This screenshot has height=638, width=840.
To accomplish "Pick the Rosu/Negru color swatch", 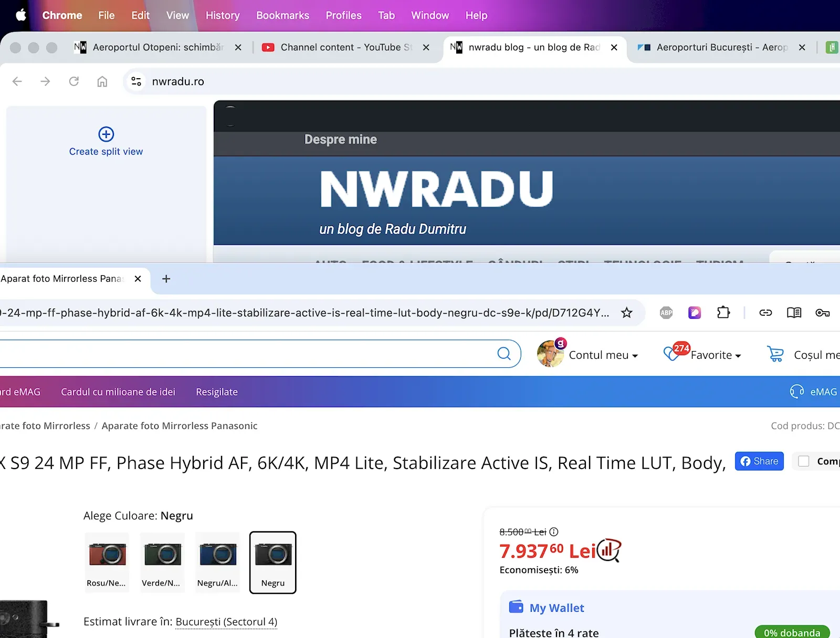I will [x=107, y=562].
